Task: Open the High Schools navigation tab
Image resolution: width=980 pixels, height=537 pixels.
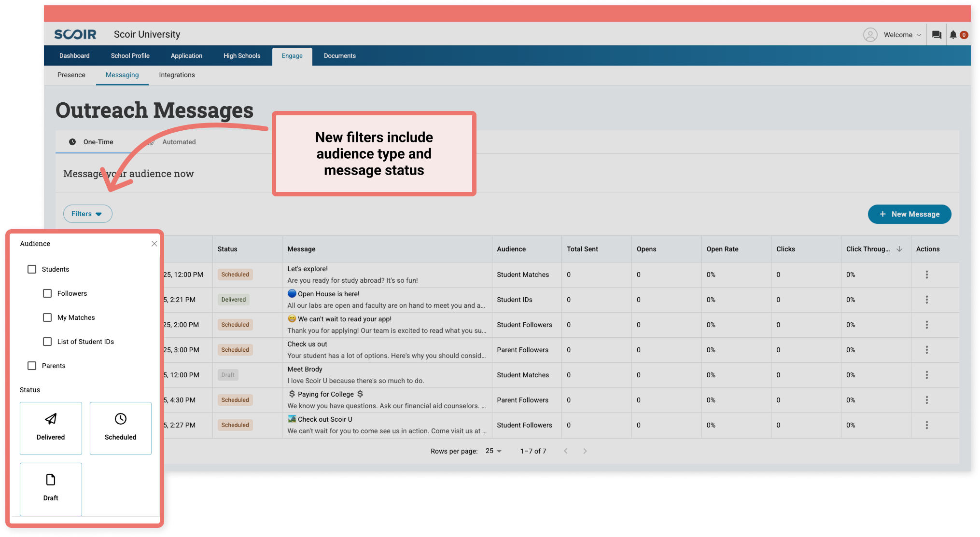Action: (x=241, y=55)
